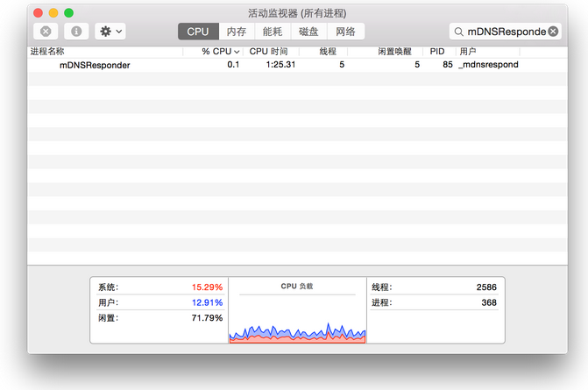Select the 磁盘 tab

(x=308, y=32)
